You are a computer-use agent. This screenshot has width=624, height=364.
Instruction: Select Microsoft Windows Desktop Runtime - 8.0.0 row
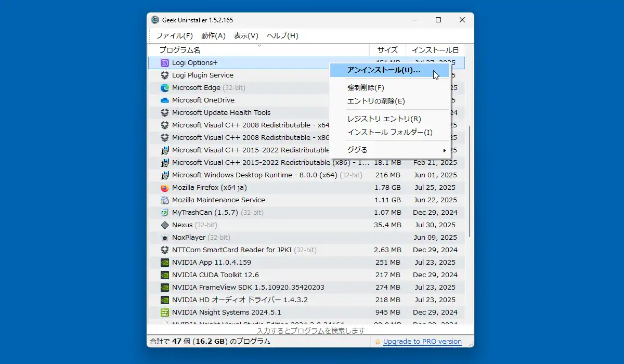pyautogui.click(x=306, y=175)
